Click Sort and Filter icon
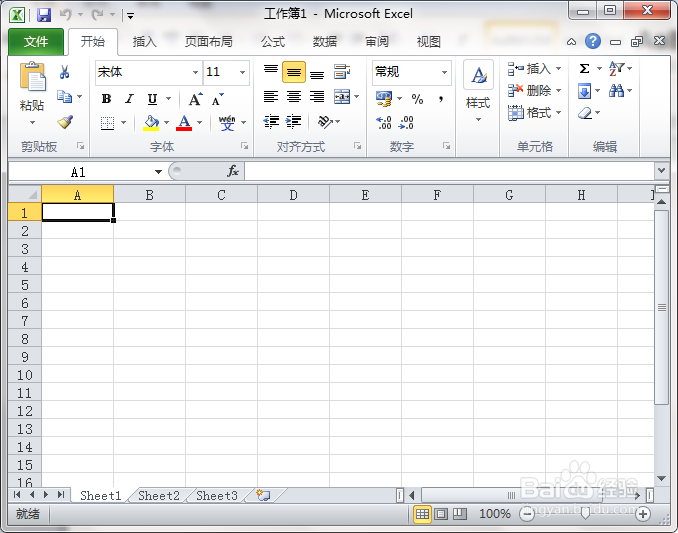The image size is (678, 533). (x=616, y=68)
